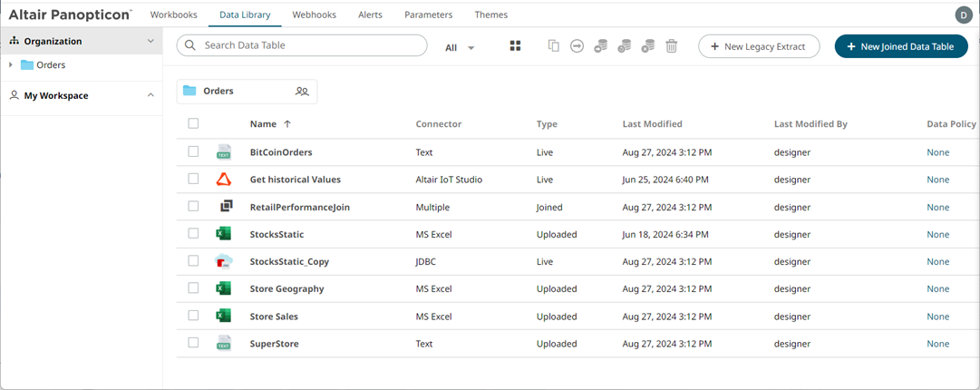Expand the Orders tree node arrow
This screenshot has width=980, height=390.
[11, 65]
